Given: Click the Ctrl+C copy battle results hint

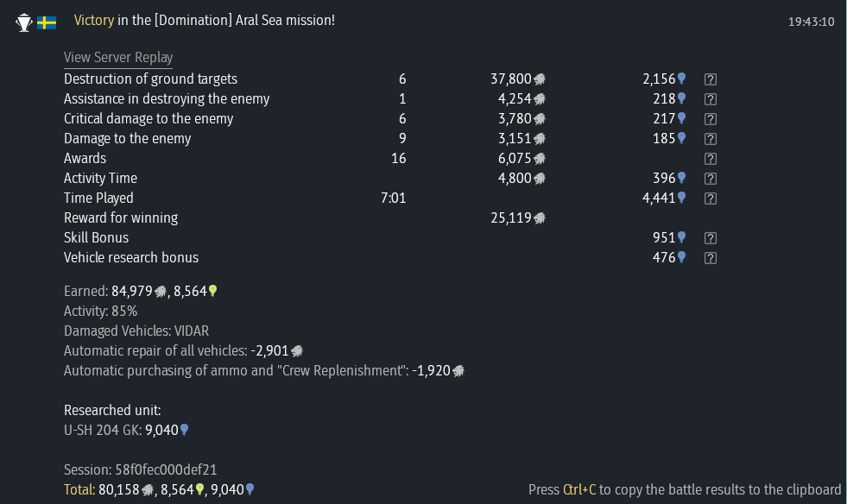Looking at the screenshot, I should click(x=685, y=490).
